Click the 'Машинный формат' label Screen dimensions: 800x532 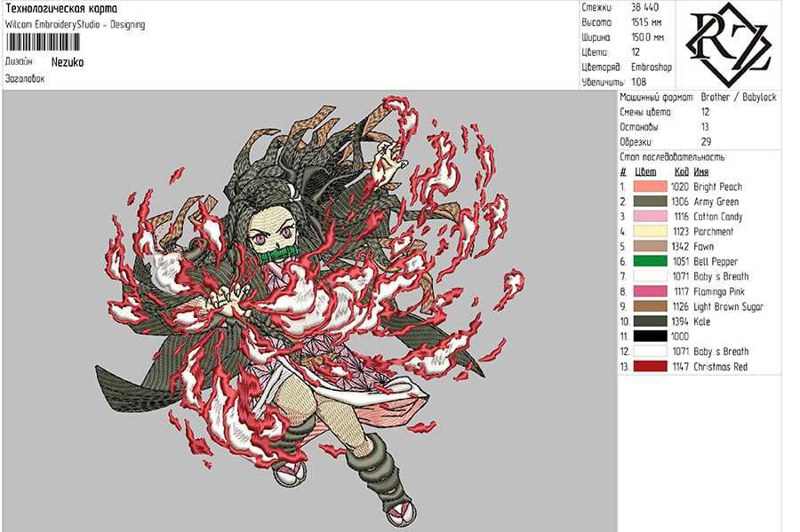point(657,97)
